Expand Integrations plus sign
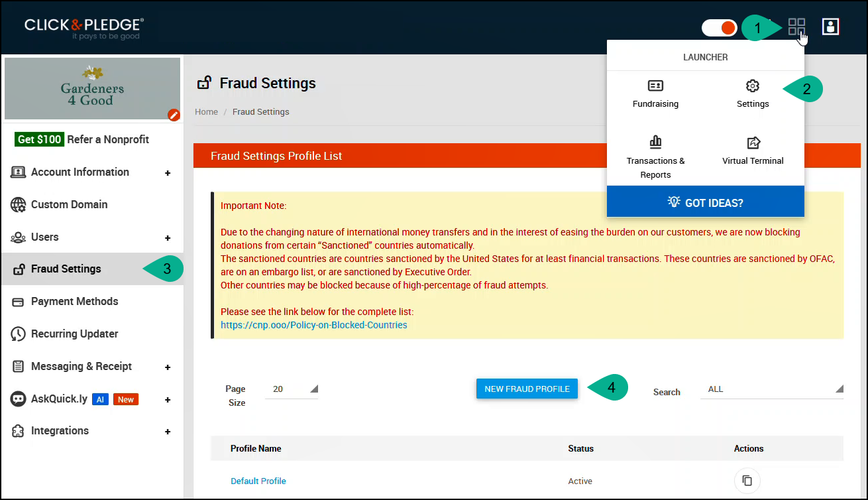868x500 pixels. tap(168, 432)
